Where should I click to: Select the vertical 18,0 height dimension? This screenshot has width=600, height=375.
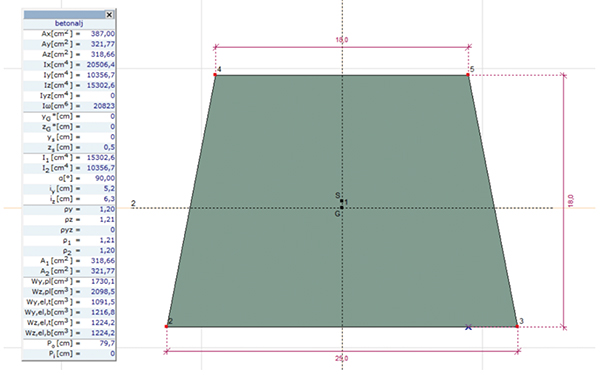(571, 201)
